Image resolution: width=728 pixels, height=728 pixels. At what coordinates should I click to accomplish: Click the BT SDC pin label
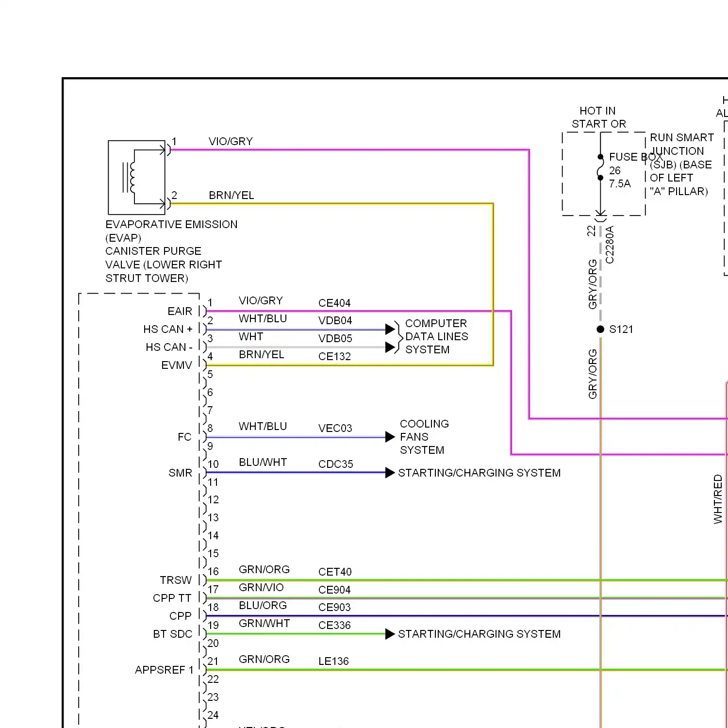tap(173, 634)
